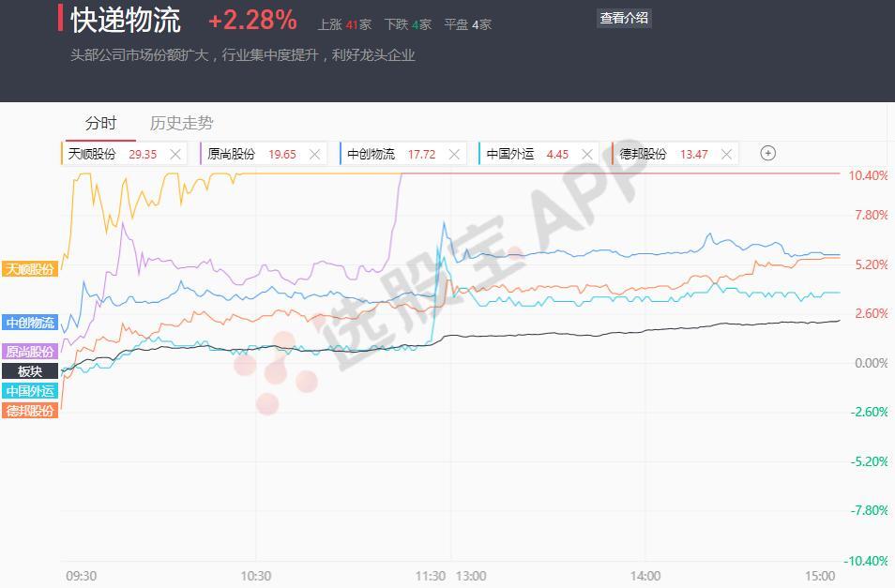
Task: Remove 中国外运 using its X icon
Action: pyautogui.click(x=588, y=153)
